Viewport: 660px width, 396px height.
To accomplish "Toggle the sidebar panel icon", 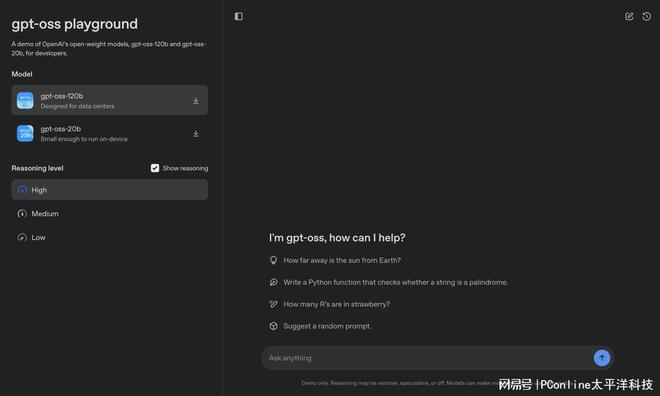I will click(x=239, y=16).
